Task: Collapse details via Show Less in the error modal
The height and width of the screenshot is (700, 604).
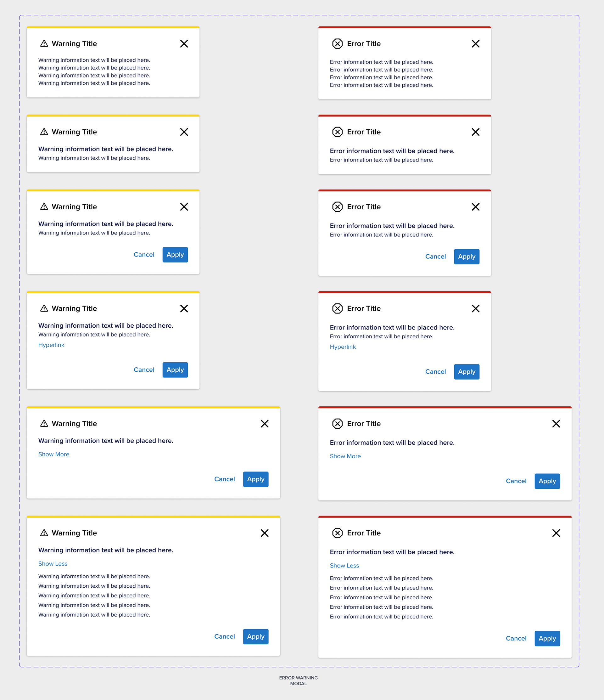Action: click(x=344, y=566)
